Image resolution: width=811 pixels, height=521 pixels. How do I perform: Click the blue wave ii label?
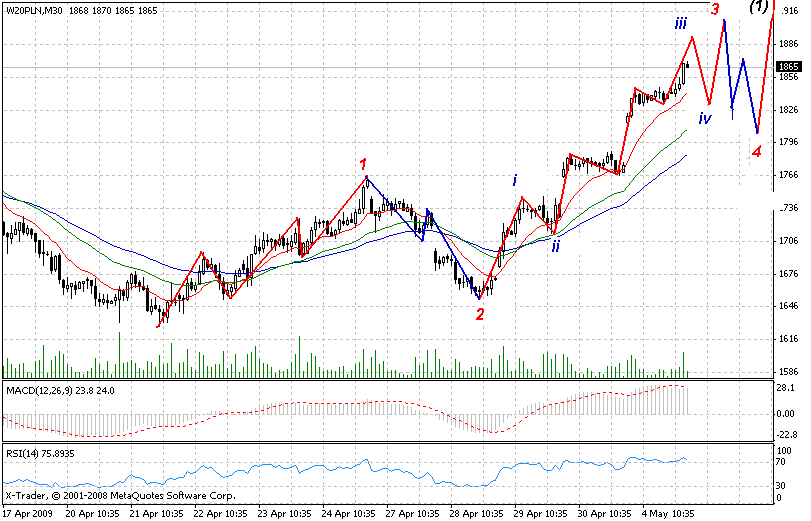click(555, 245)
